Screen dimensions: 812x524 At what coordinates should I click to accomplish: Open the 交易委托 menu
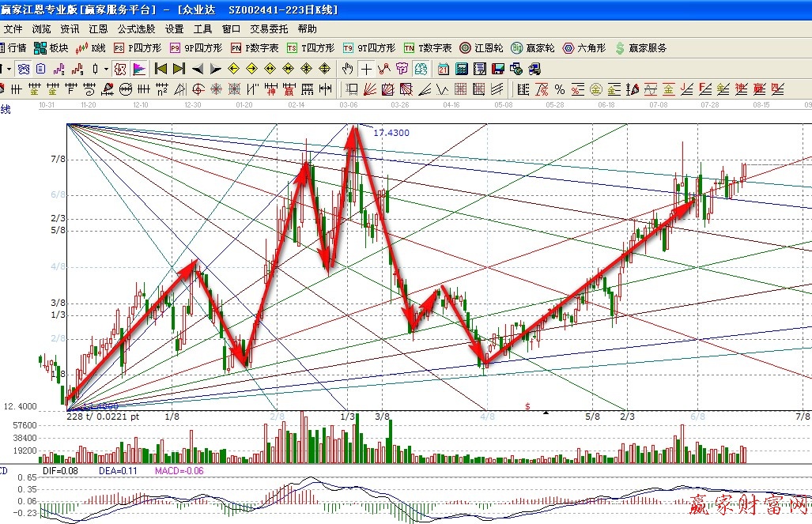pyautogui.click(x=269, y=28)
